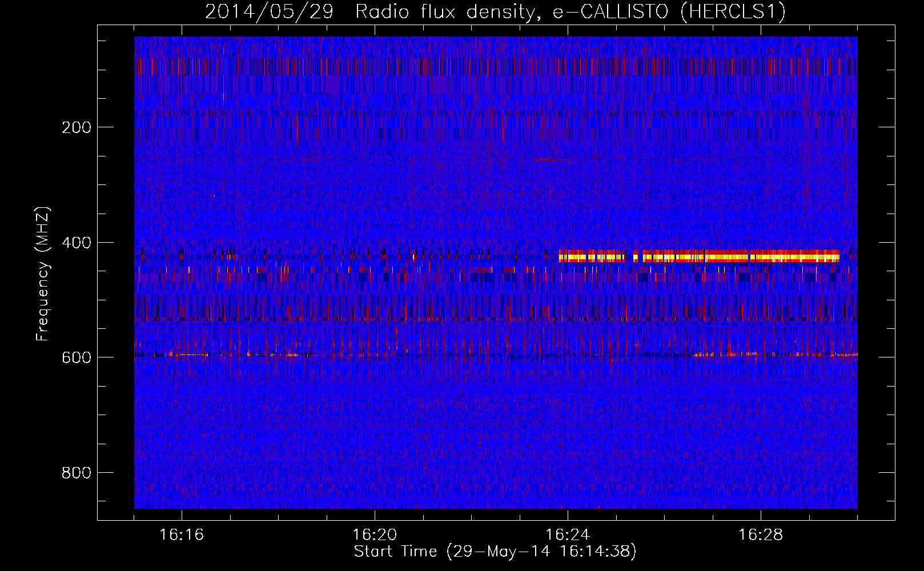The width and height of the screenshot is (924, 571).
Task: Click the 600 frequency tick label
Action: [x=77, y=357]
